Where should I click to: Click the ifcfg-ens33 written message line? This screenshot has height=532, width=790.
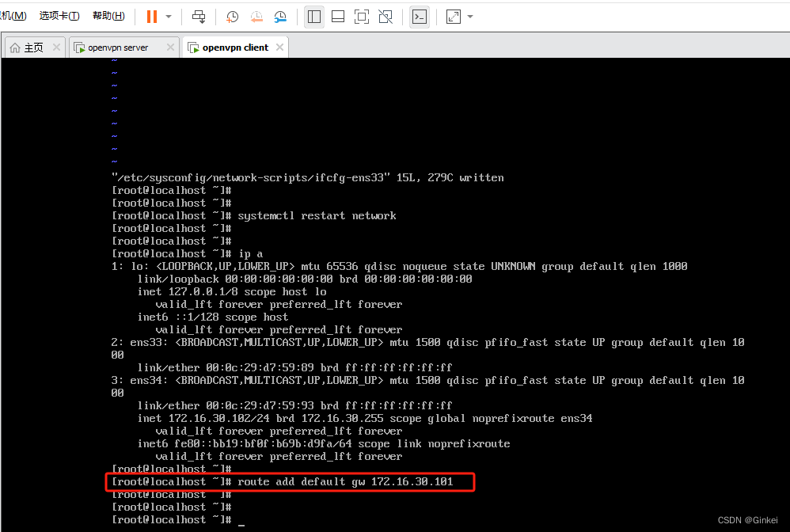point(307,177)
